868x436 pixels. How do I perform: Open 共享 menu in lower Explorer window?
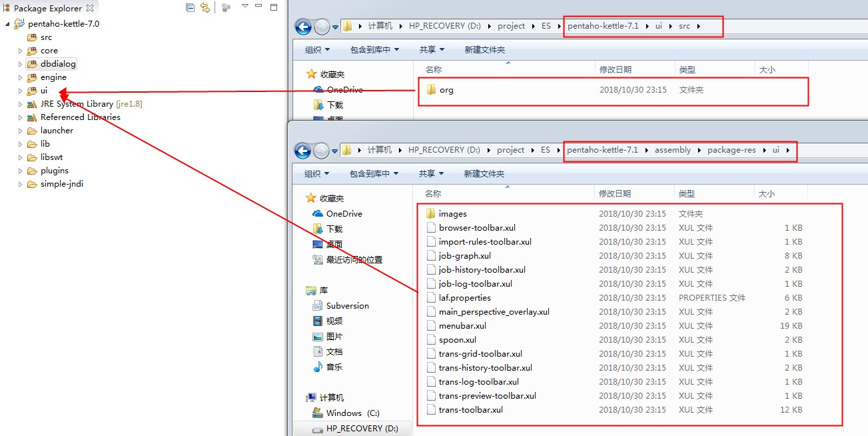[431, 174]
